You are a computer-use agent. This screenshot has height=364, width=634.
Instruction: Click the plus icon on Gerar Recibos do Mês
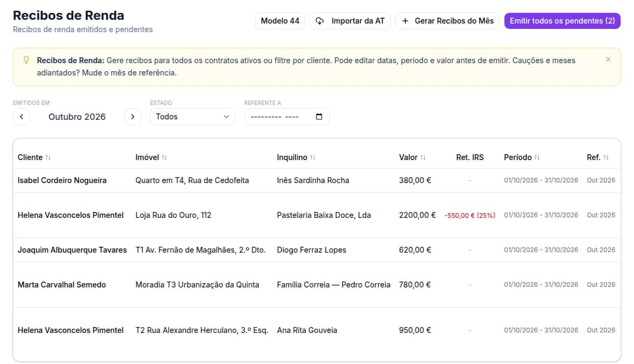pyautogui.click(x=405, y=21)
